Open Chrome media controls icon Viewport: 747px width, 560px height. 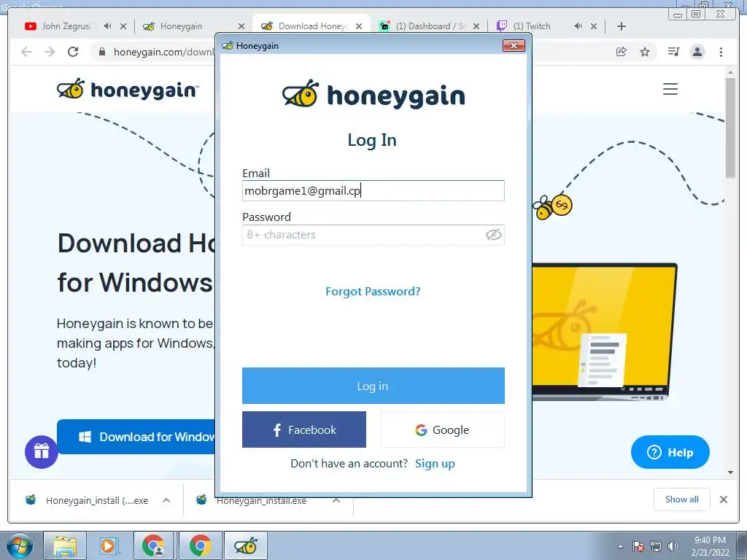(x=673, y=52)
